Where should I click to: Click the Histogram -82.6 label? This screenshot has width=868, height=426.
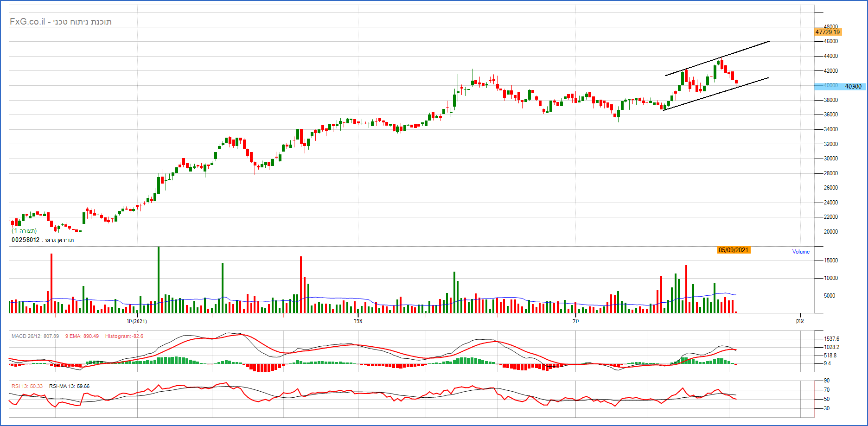tap(124, 336)
